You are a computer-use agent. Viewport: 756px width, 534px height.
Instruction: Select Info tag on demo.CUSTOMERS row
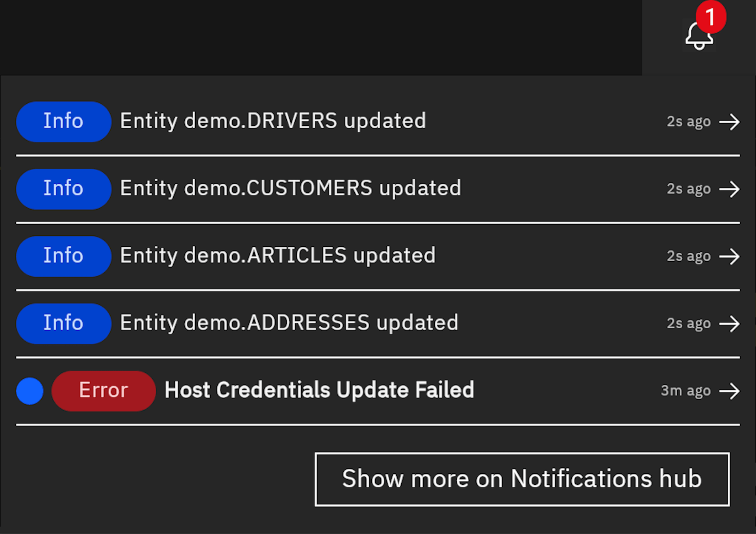tap(64, 189)
